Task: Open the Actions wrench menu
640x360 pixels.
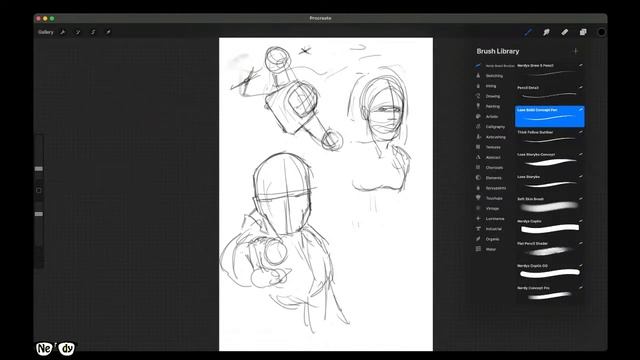Action: click(x=63, y=32)
